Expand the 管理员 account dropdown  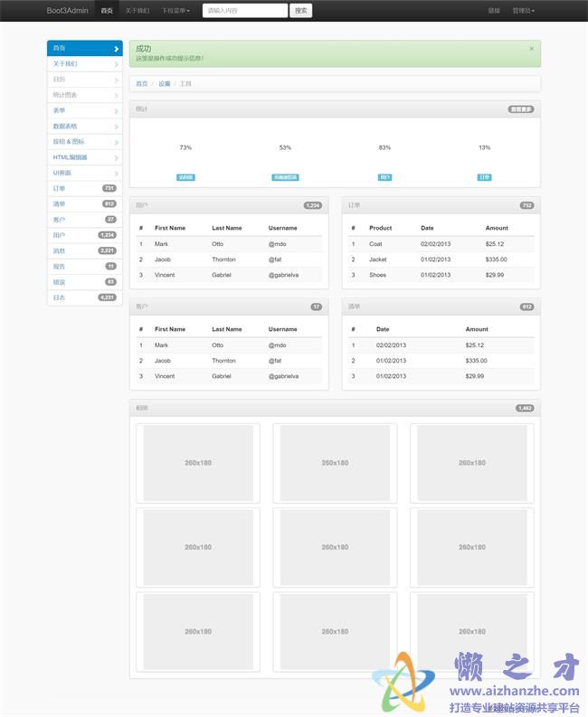(523, 11)
